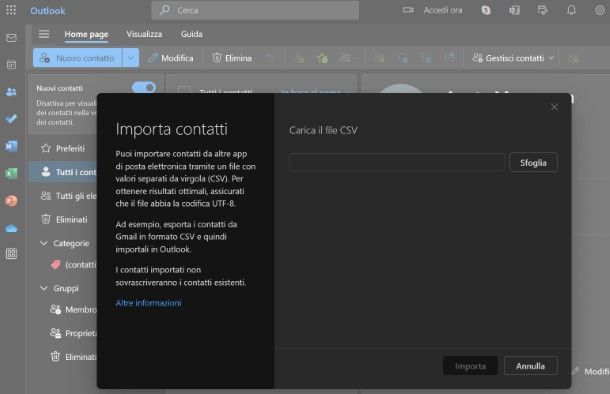This screenshot has width=610, height=394.
Task: Click the CSV file path input field
Action: [397, 162]
